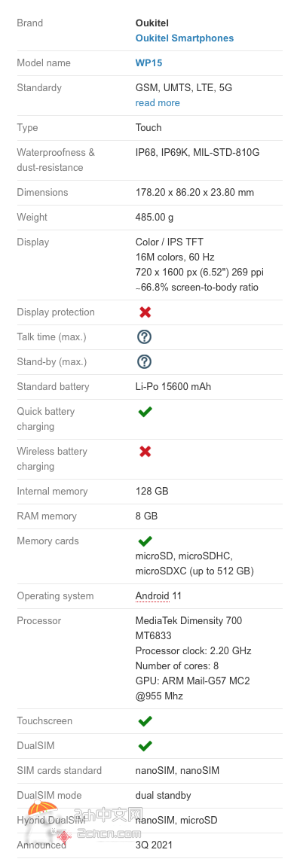Click the 128 GB internal memory value
The height and width of the screenshot is (868, 297).
click(x=152, y=492)
